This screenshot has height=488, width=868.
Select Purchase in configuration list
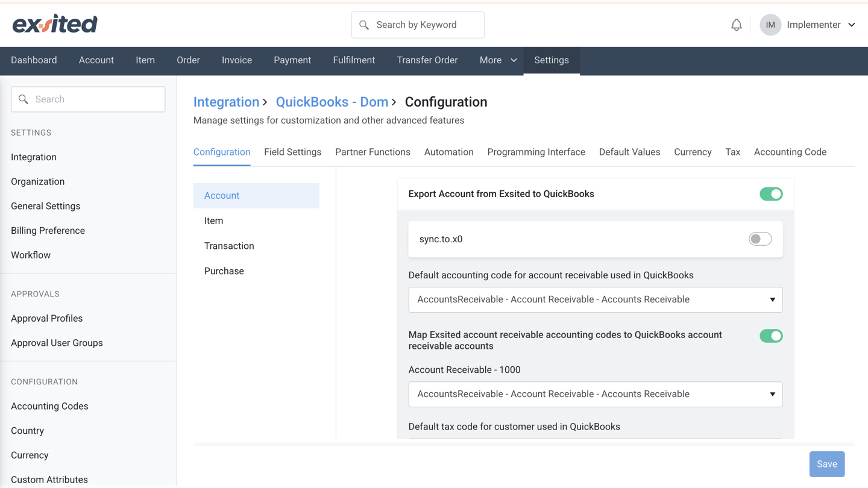point(256,271)
